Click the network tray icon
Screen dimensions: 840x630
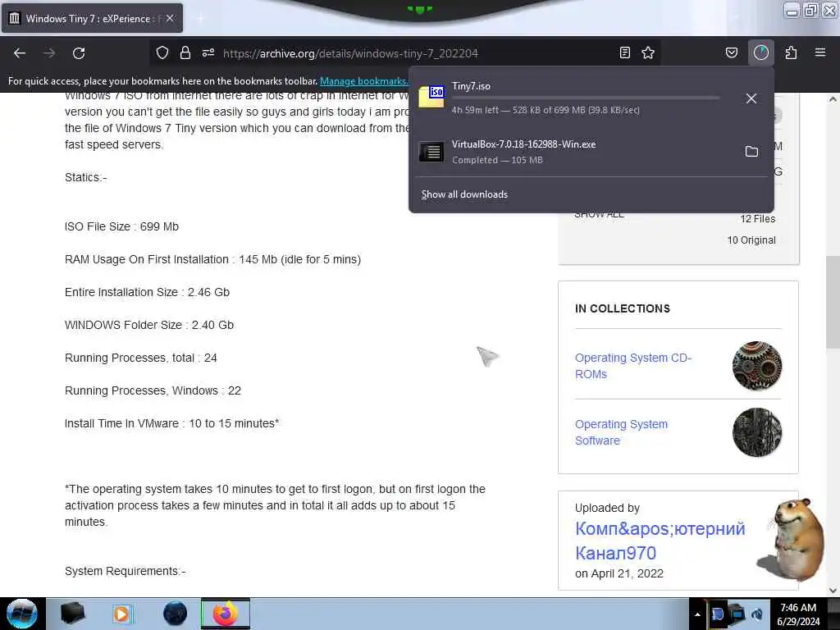[737, 614]
